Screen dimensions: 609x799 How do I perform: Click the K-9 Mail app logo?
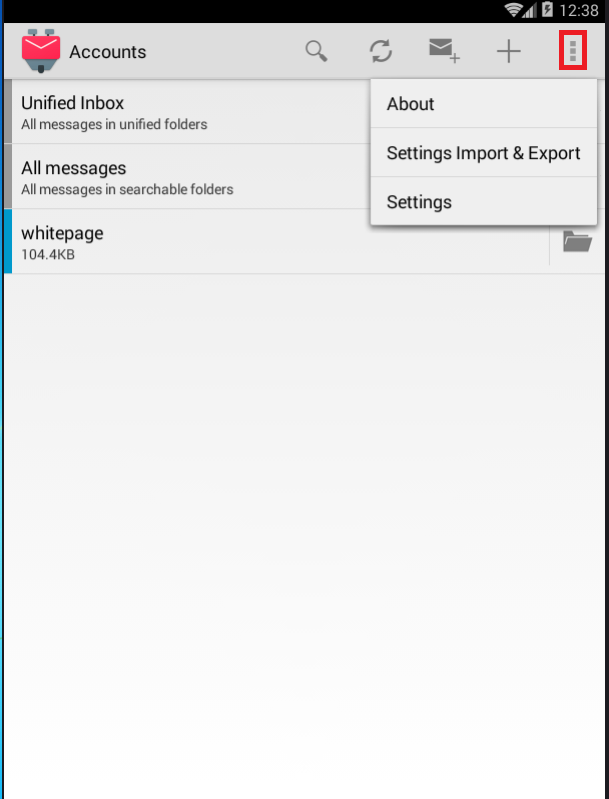[41, 50]
